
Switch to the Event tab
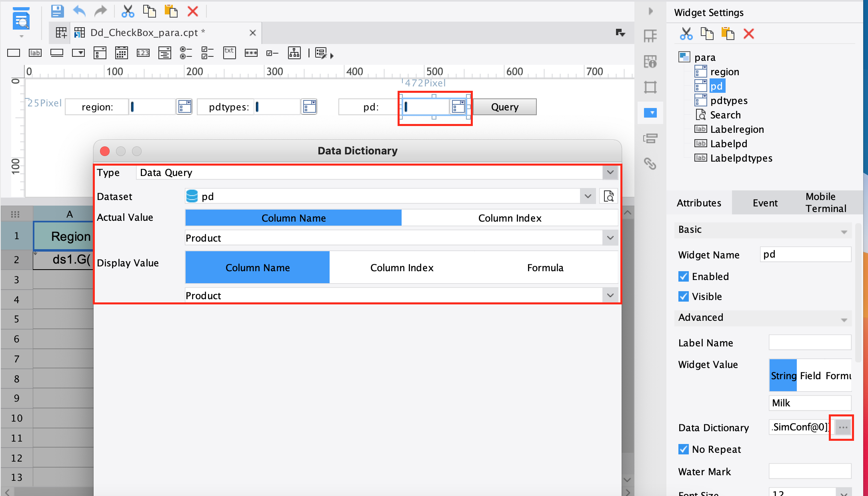[x=764, y=203]
